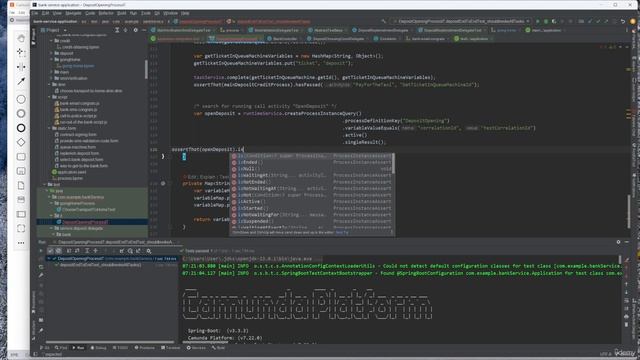Create a data store reference from palette
Screen dimensions: 640x360
[21, 200]
